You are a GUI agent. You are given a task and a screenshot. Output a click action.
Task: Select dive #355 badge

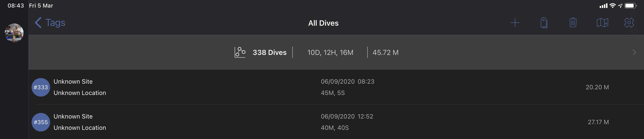click(41, 122)
